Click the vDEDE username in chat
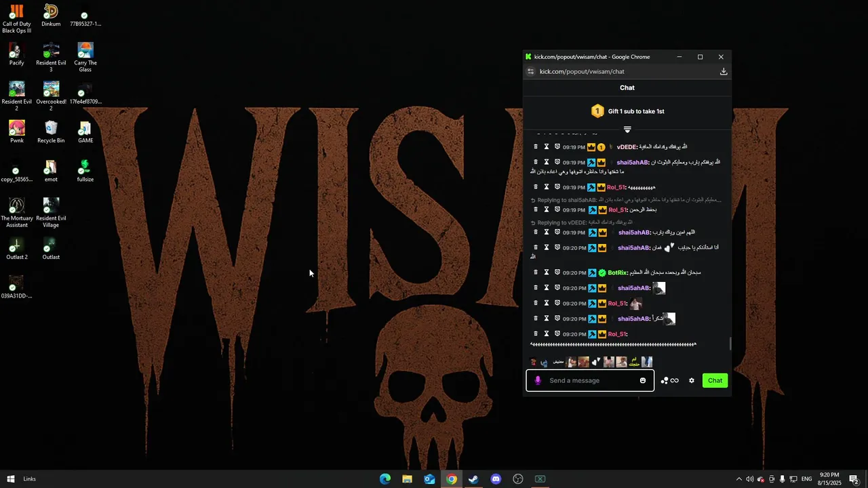Viewport: 868px width, 488px height. (x=627, y=147)
